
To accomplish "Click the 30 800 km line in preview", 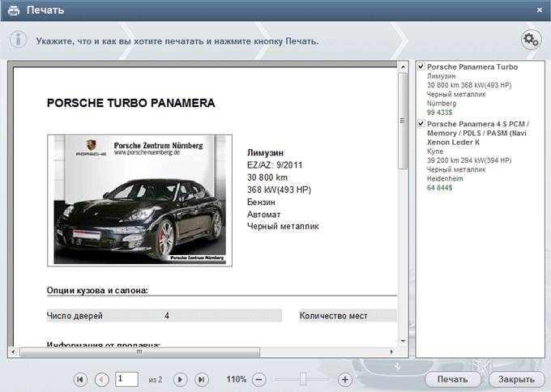I will tap(267, 177).
